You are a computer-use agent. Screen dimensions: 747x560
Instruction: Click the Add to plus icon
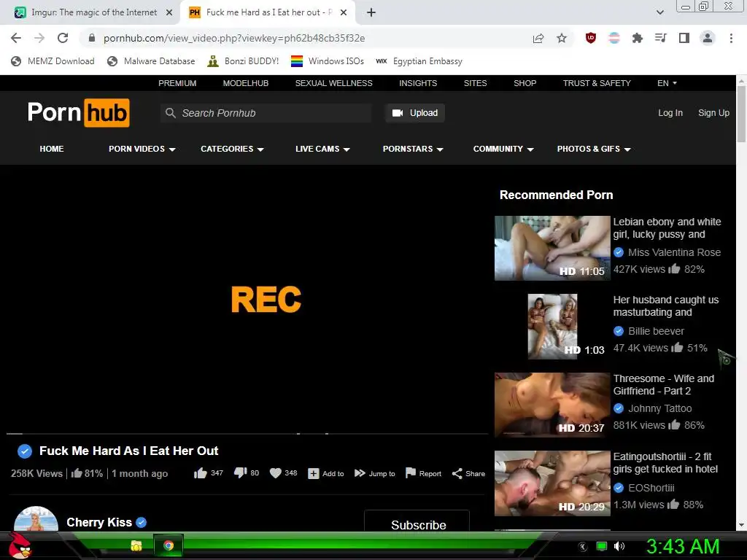314,473
